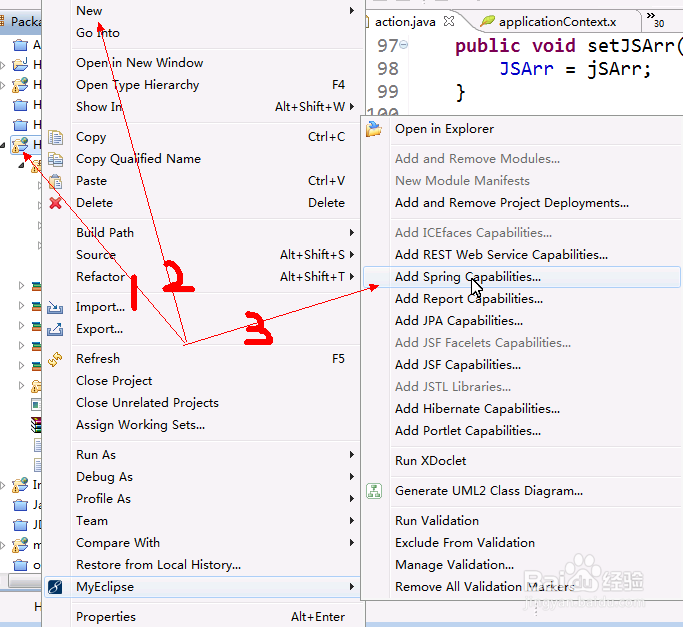683x627 pixels.
Task: Select Add Hibernate Capabilities...
Action: click(522, 409)
